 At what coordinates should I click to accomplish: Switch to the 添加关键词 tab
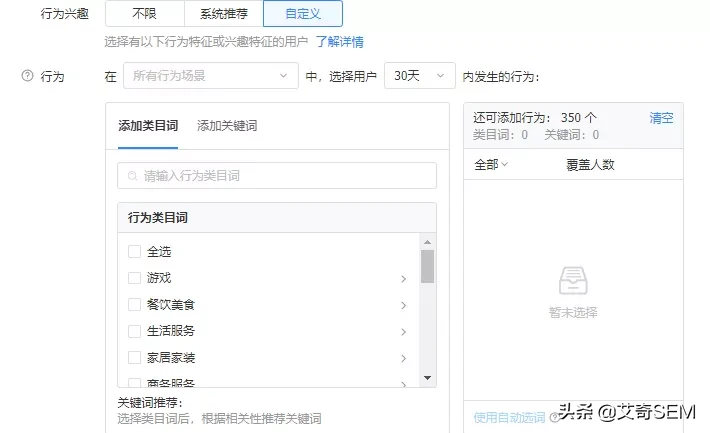coord(227,125)
